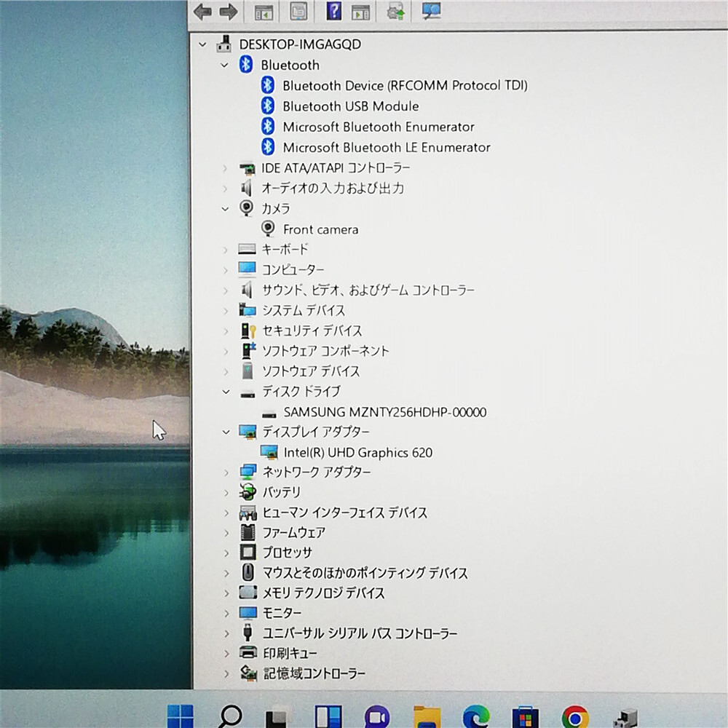Open taskbar Search magnifier
Viewport: 728px width, 728px height.
tap(231, 716)
